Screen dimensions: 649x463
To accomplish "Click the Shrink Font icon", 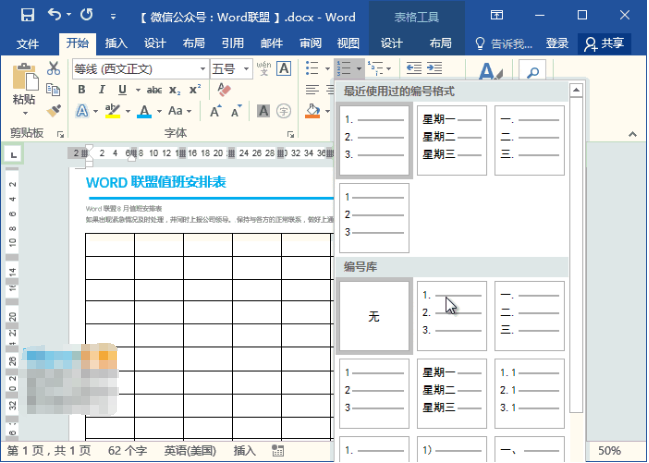I will (236, 111).
